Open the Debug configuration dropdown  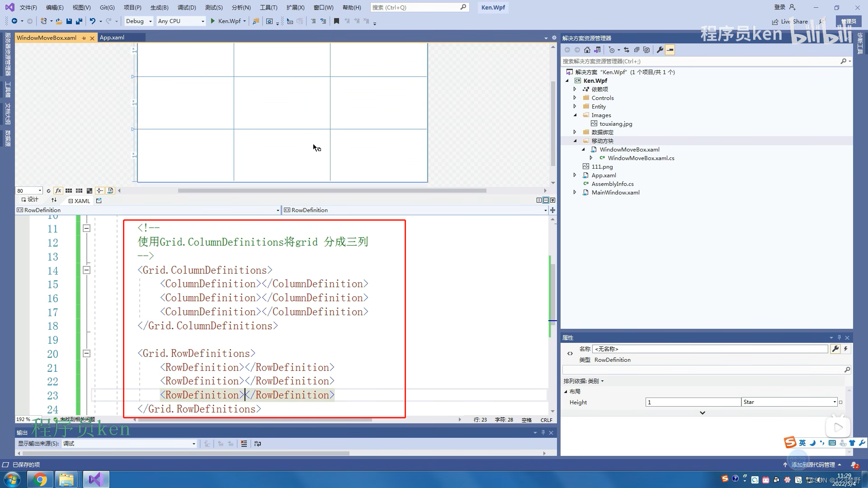[138, 21]
